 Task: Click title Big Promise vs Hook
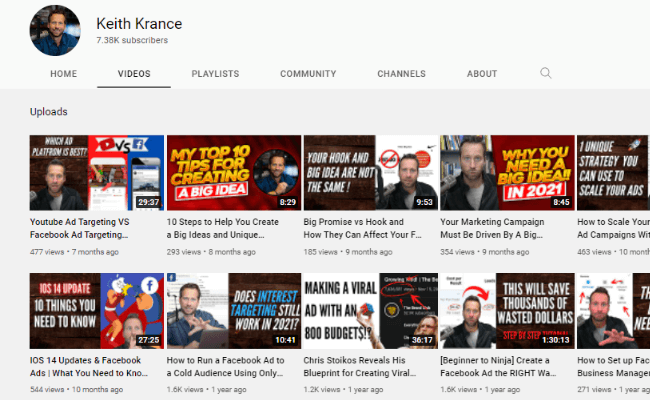click(362, 228)
